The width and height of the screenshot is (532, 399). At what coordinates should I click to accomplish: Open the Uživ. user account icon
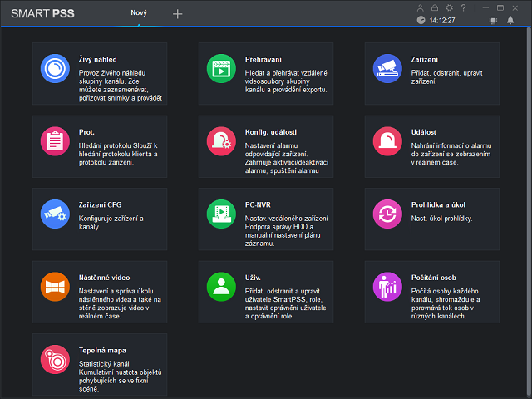tap(221, 287)
